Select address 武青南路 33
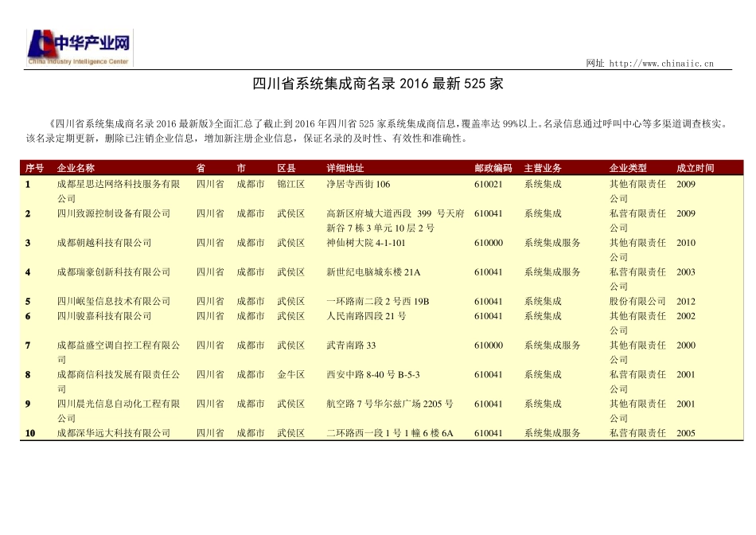This screenshot has width=756, height=535. point(351,346)
